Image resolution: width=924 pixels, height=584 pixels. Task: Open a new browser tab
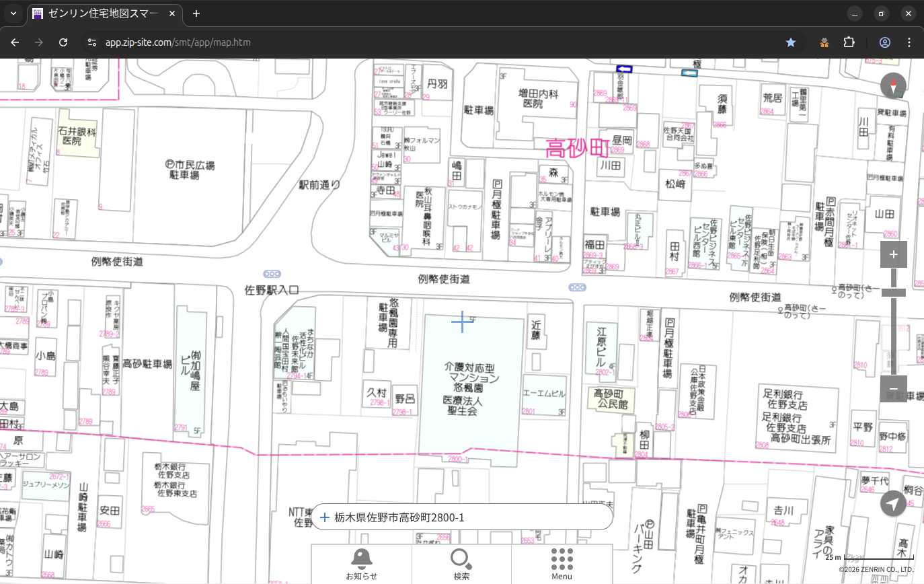[196, 13]
